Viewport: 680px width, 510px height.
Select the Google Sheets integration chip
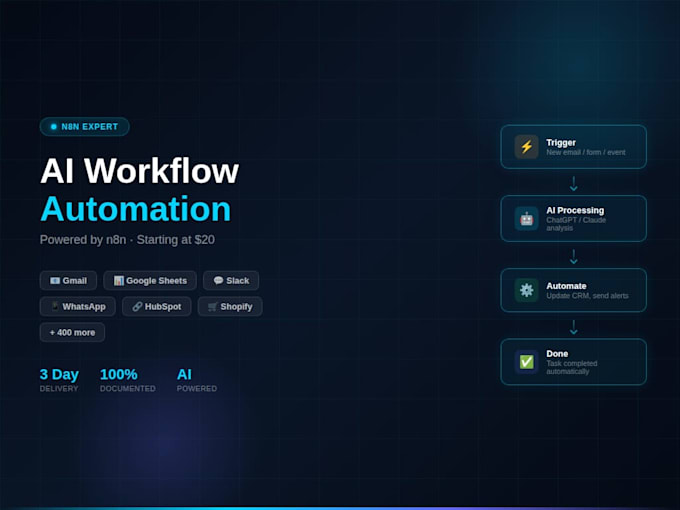pos(150,281)
